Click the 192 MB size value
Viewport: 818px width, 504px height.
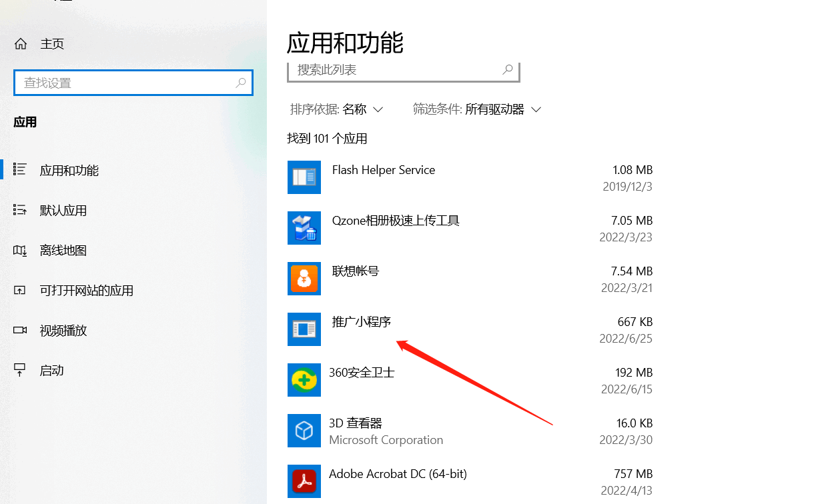tap(634, 373)
